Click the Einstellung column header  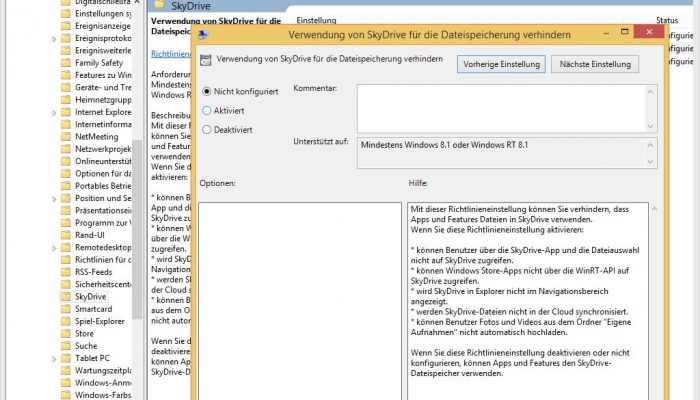(x=316, y=21)
